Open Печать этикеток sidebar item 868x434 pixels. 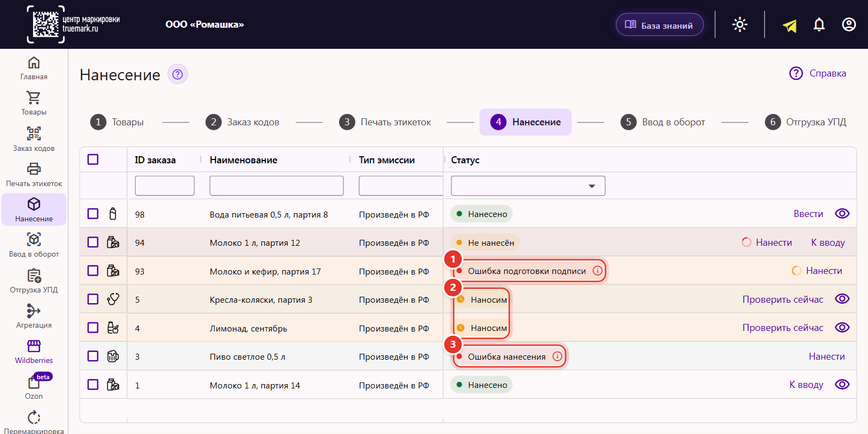[x=34, y=175]
